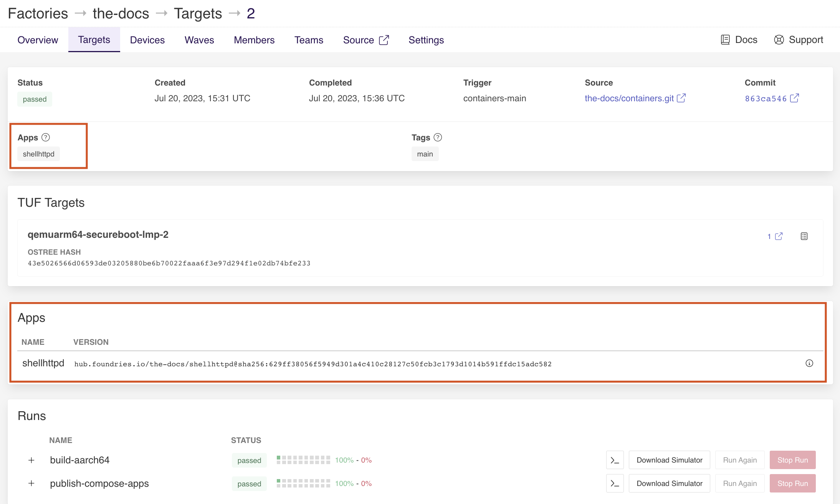Click Stop Run for publish-compose-apps
Screen dimensions: 840x504
(792, 484)
